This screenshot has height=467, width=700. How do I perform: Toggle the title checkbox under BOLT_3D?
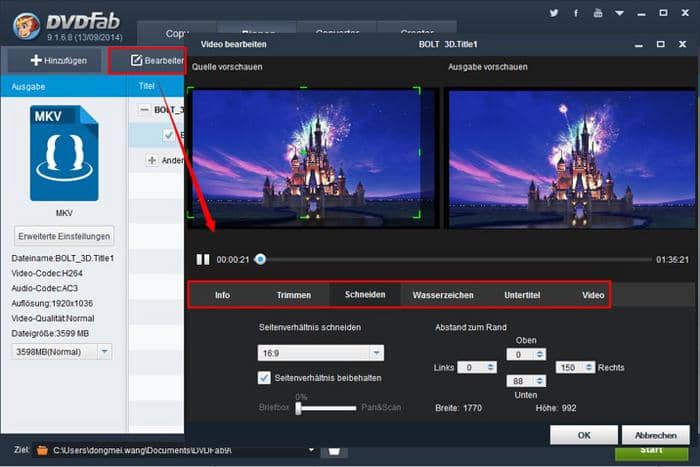coord(169,135)
